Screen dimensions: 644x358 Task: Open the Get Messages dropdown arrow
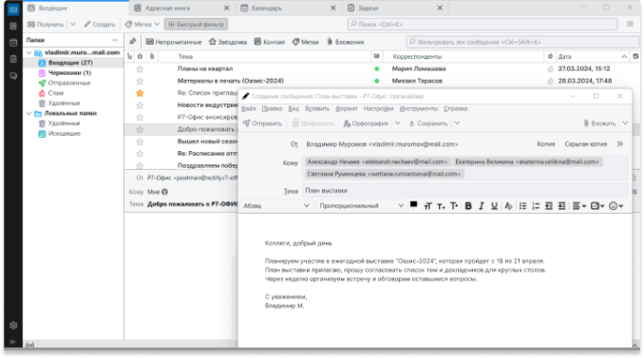(x=73, y=25)
